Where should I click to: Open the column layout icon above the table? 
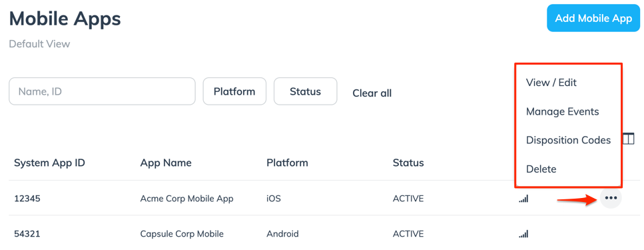pos(629,139)
